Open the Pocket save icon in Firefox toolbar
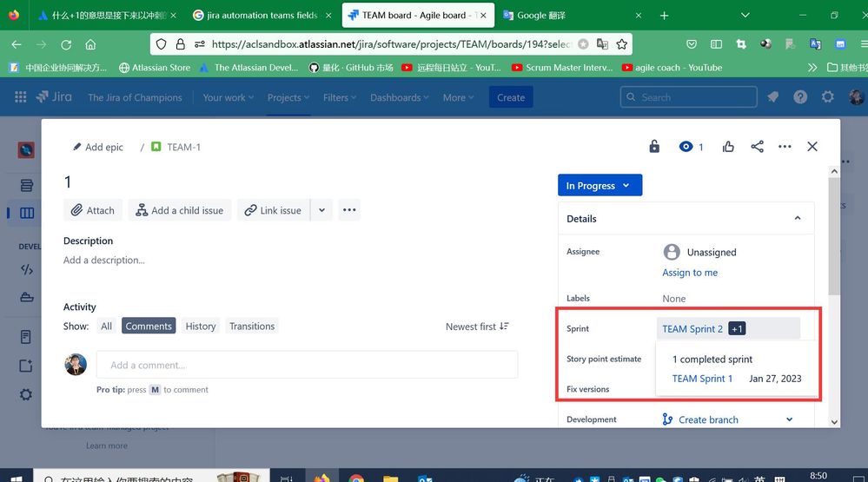 (692, 44)
